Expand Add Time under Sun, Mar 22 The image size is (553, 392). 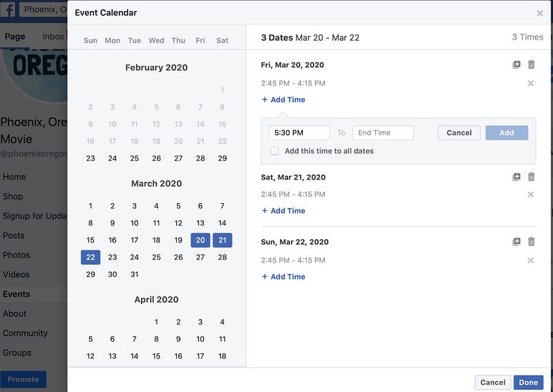pyautogui.click(x=283, y=277)
